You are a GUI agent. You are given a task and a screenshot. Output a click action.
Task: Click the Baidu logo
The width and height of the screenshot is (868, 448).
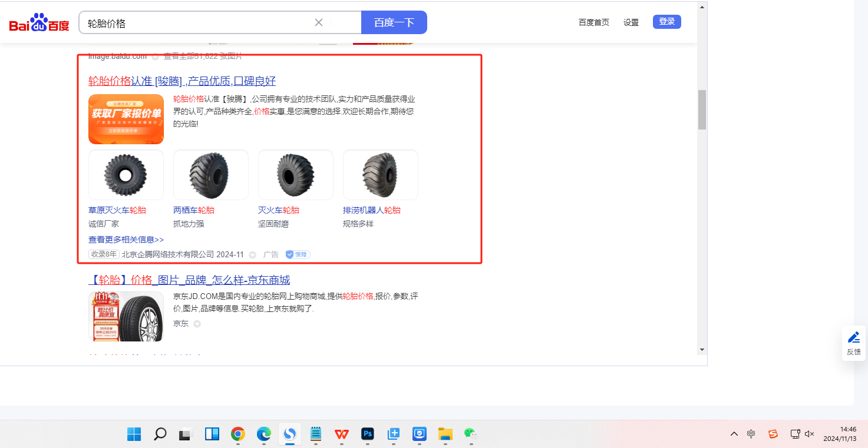pyautogui.click(x=39, y=23)
